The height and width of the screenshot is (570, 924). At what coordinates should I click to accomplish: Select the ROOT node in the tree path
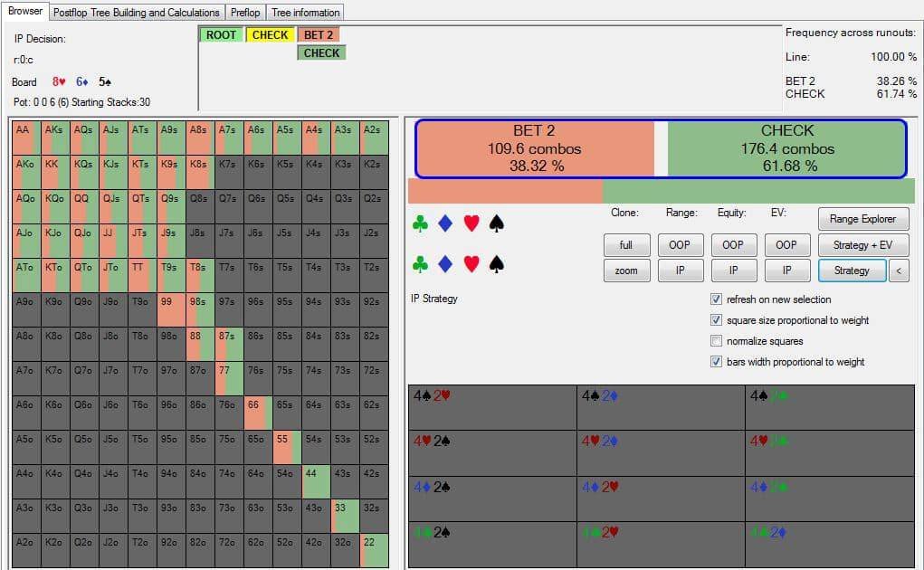[221, 35]
